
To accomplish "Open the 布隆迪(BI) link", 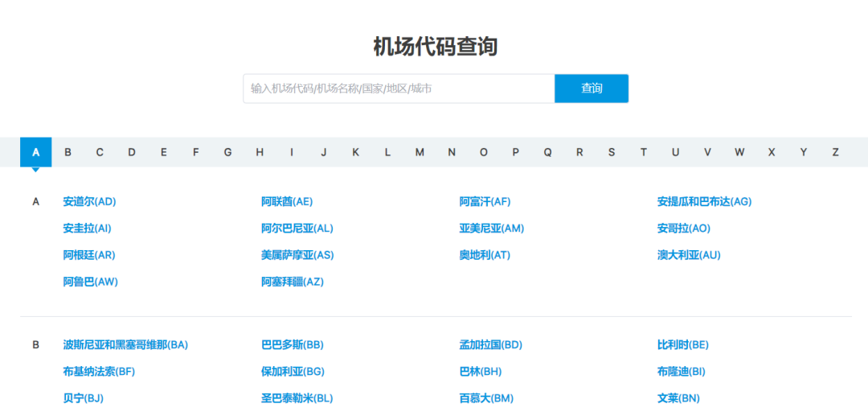I will 682,372.
